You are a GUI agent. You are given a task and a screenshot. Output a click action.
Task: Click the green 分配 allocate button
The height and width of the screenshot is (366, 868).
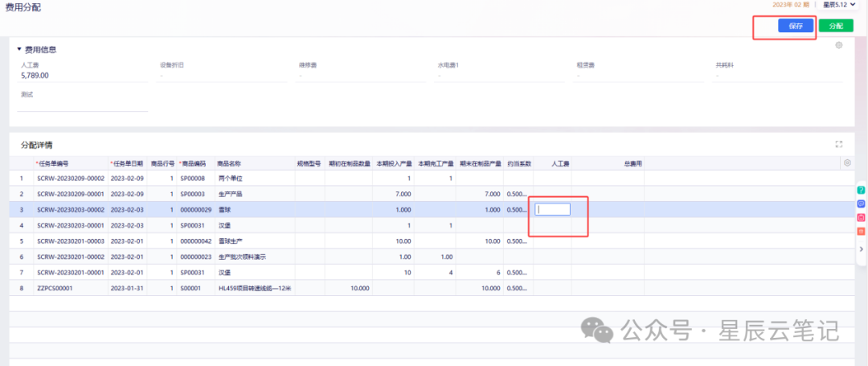pos(836,26)
